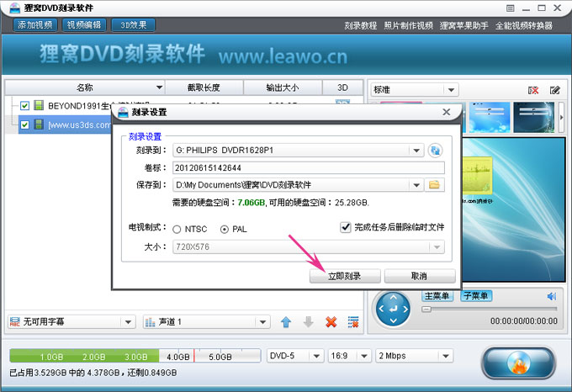Click the 3D column header
This screenshot has height=392, width=572.
pos(342,87)
